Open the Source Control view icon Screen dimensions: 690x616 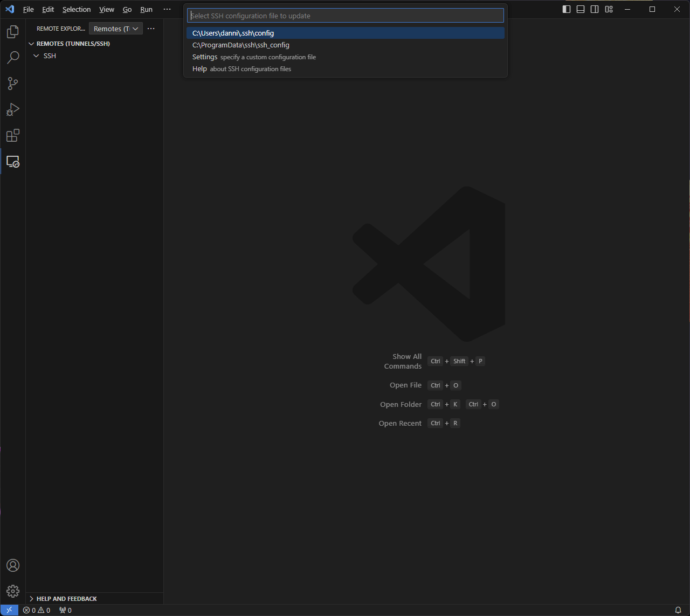[13, 84]
